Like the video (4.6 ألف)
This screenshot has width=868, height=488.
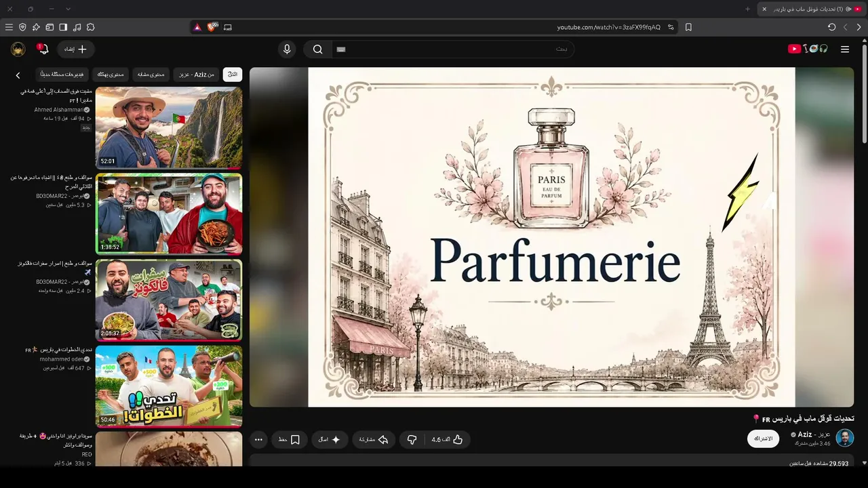tap(447, 440)
